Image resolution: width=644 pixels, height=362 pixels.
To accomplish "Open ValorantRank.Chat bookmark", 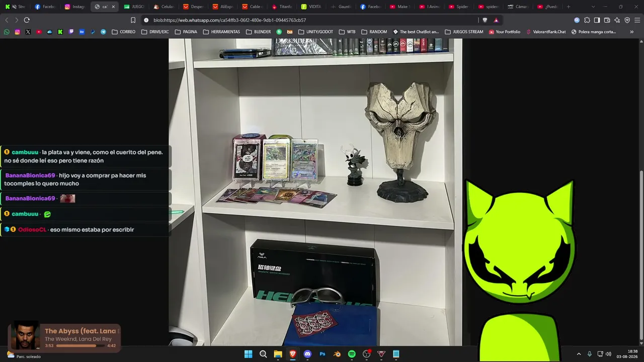I will click(546, 32).
